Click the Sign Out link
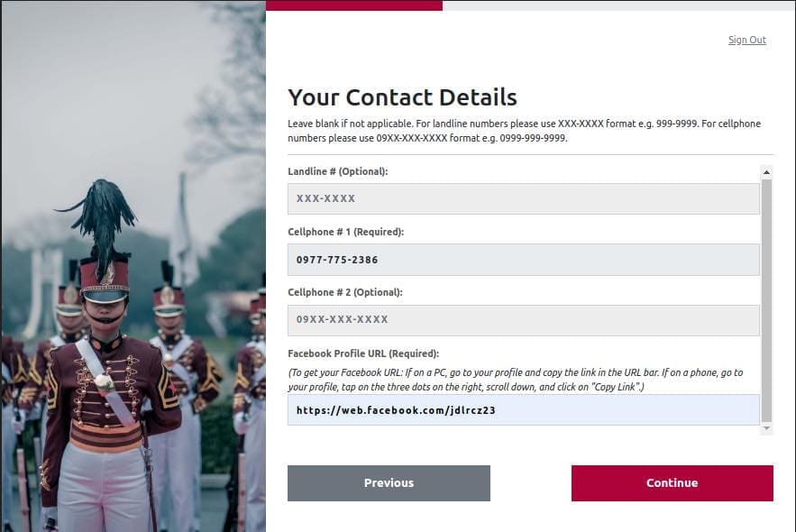 tap(746, 40)
